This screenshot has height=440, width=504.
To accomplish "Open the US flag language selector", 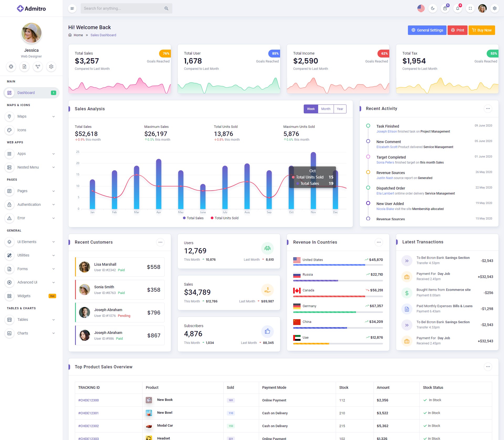I will tap(421, 8).
